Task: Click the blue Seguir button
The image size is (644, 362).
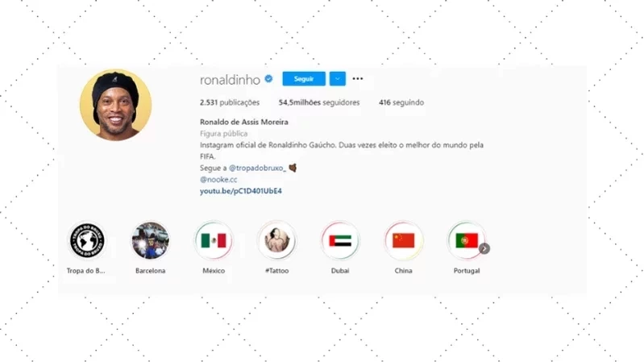Action: 304,79
